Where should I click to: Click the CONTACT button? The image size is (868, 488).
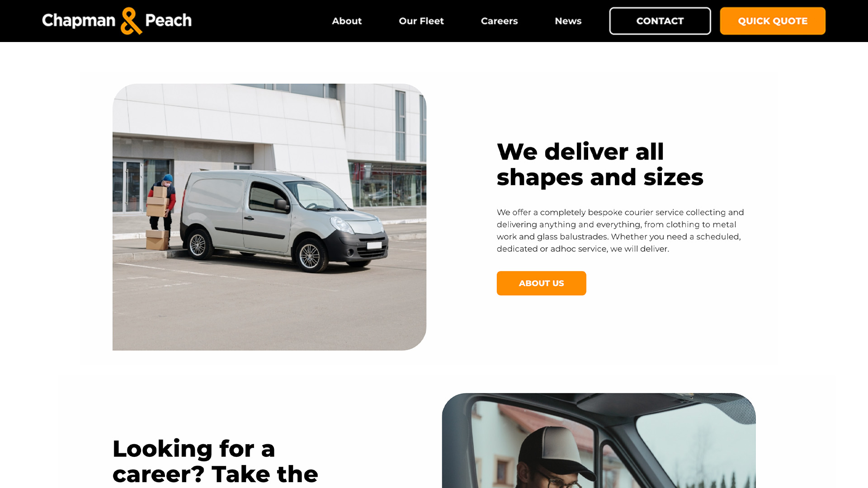pos(660,21)
